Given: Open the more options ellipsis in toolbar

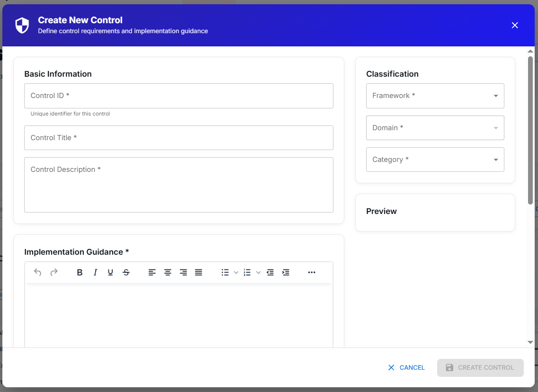Looking at the screenshot, I should [312, 272].
